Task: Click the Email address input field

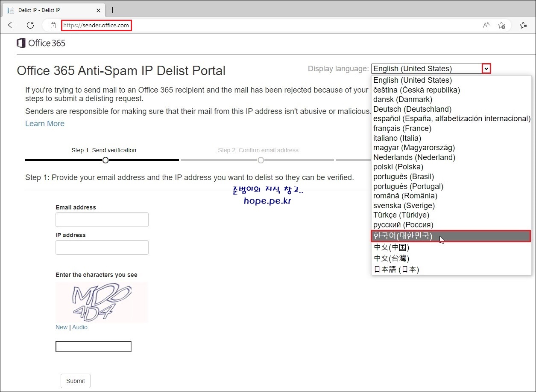Action: pyautogui.click(x=102, y=220)
